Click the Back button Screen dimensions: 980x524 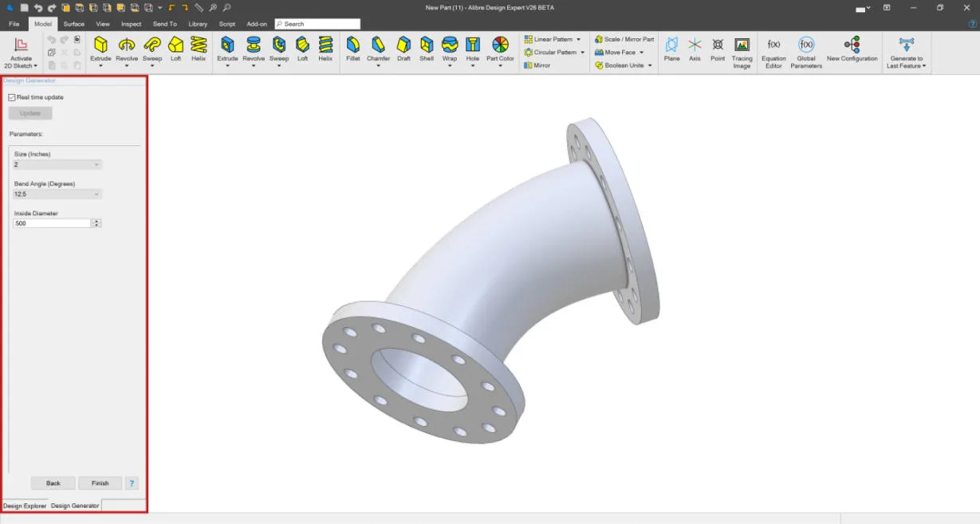pyautogui.click(x=53, y=483)
